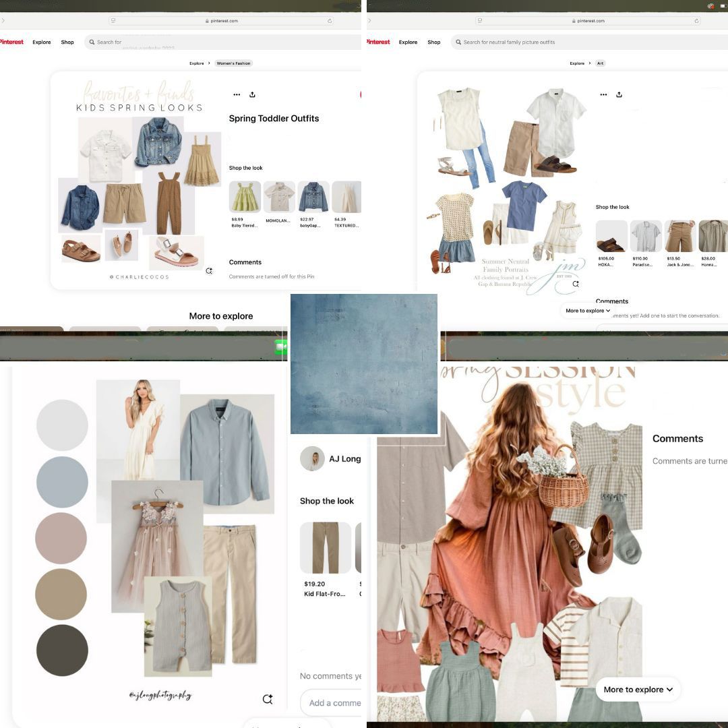Open AJ Long profile name link
Image resolution: width=728 pixels, height=728 pixels.
coord(345,459)
